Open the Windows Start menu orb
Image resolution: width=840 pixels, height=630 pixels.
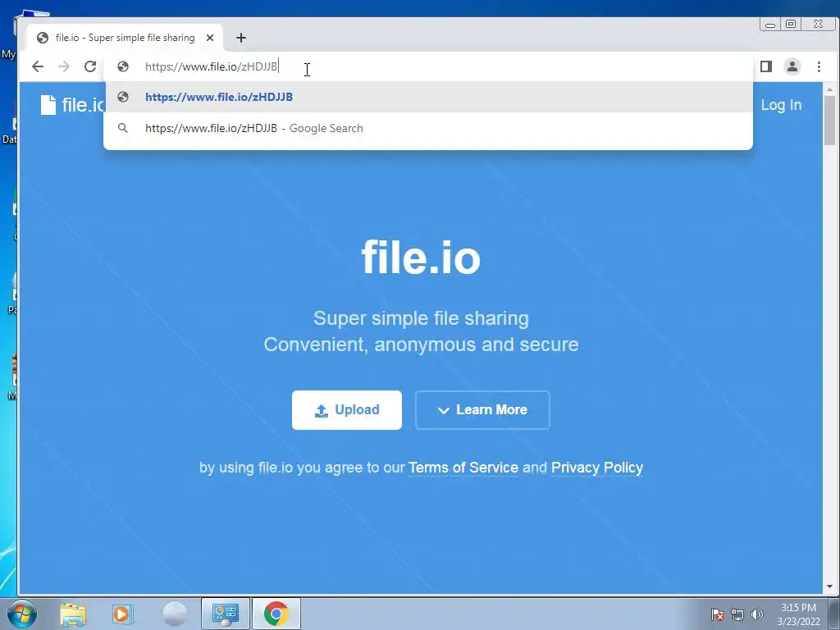click(x=22, y=614)
